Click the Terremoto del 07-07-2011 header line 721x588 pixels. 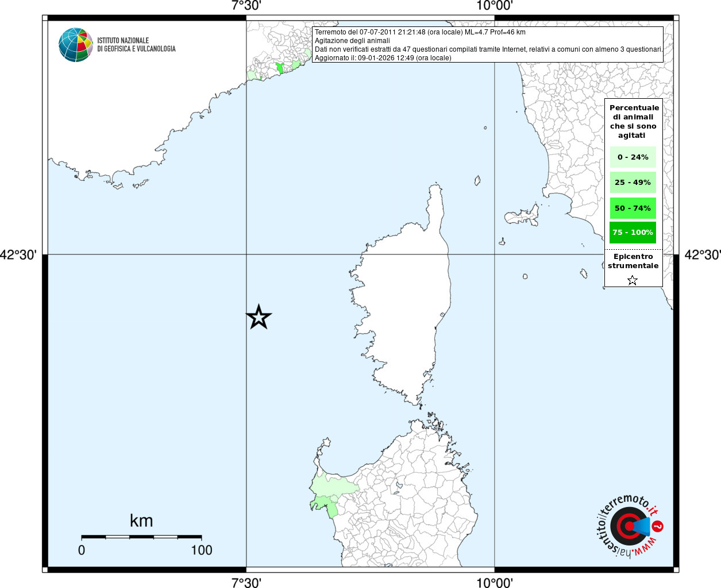[x=420, y=32]
